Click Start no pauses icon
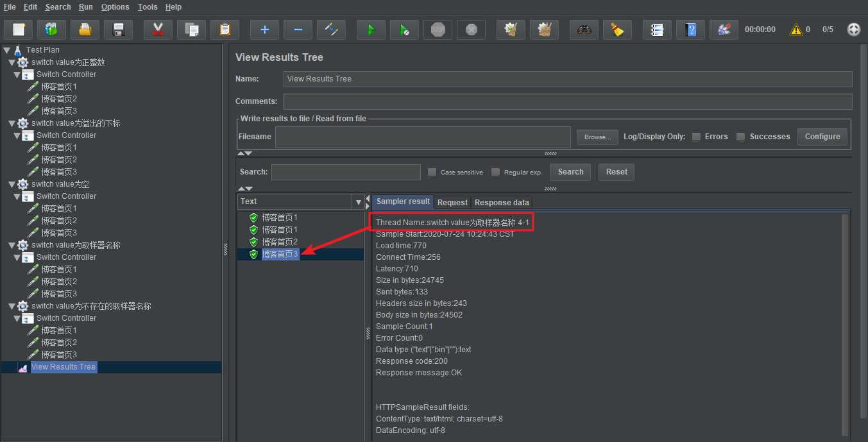 pos(404,30)
